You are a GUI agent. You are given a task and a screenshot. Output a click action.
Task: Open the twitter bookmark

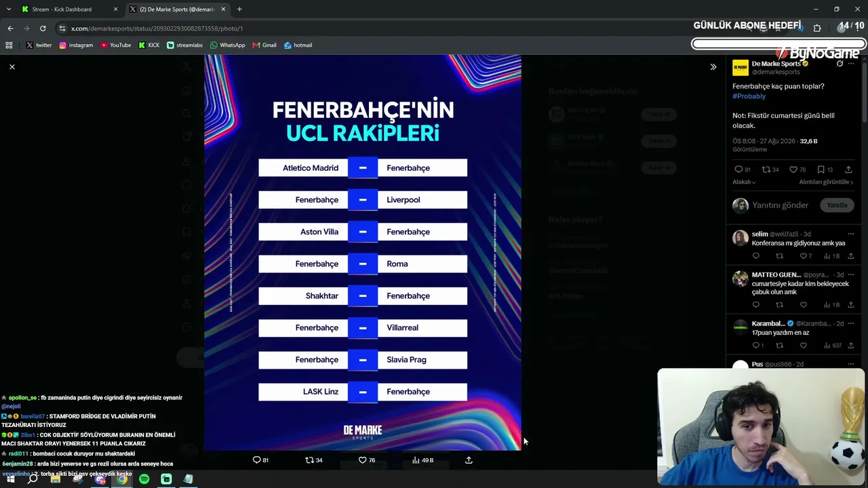pyautogui.click(x=39, y=45)
